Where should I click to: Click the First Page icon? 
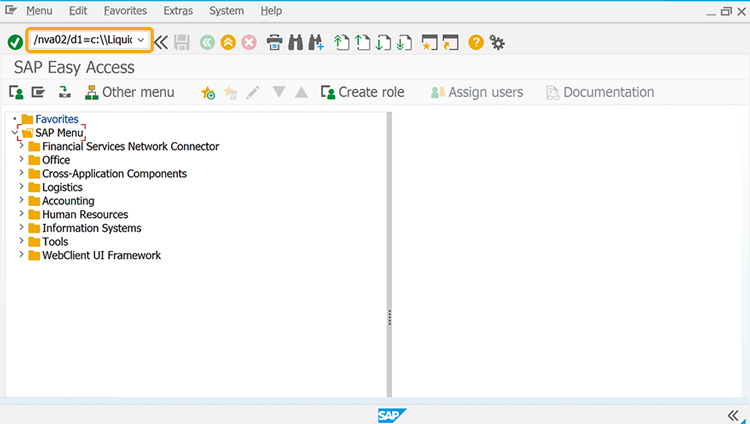point(342,42)
